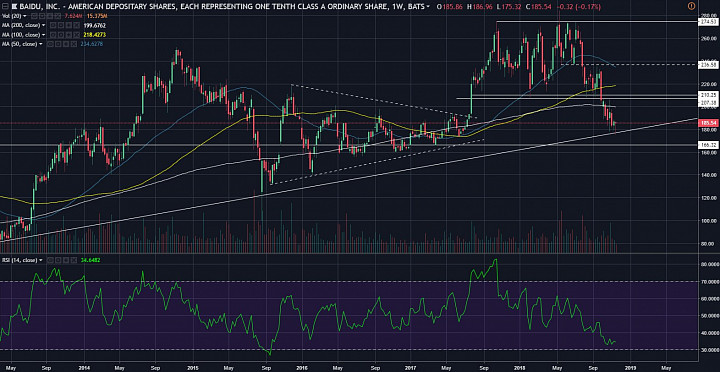
Task: Click the 70.0000 label on RSI scale
Action: 709,281
